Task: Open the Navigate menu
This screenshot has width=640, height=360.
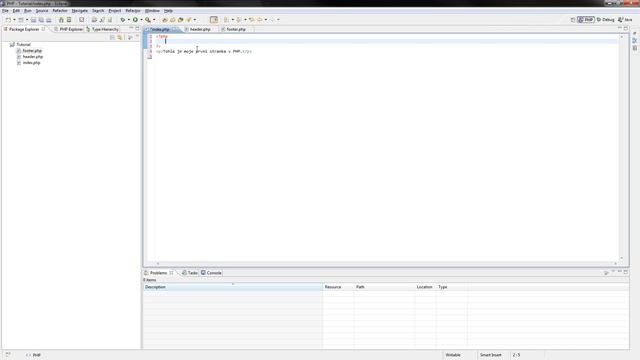Action: click(x=80, y=11)
